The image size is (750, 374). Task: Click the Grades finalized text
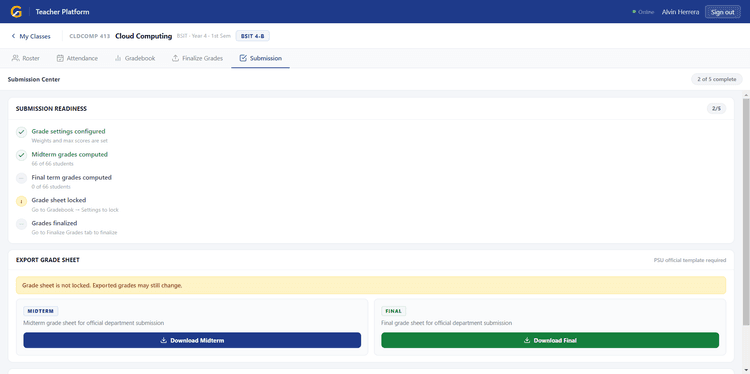tap(55, 223)
